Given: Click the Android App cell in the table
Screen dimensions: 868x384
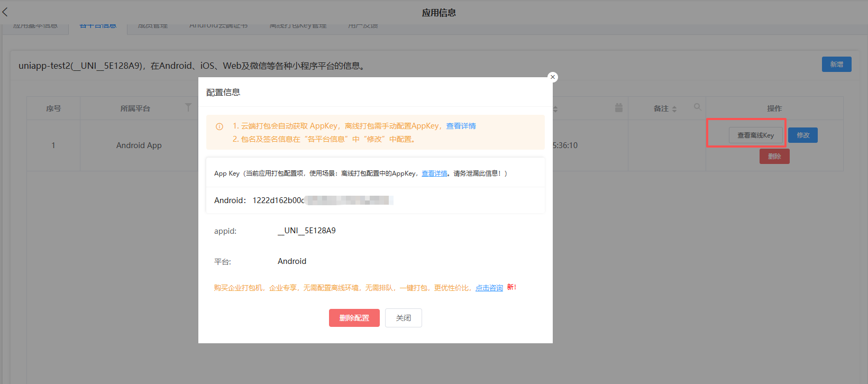Looking at the screenshot, I should click(139, 145).
